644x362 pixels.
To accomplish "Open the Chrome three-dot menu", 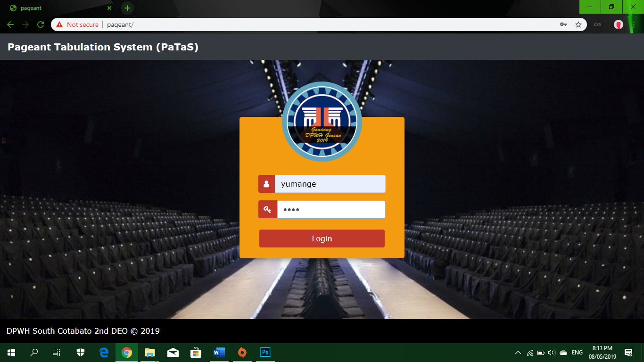I will (634, 25).
